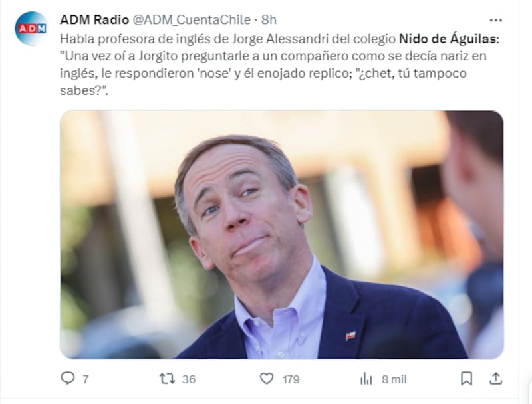532x404 pixels.
Task: Click the reply speech bubble icon
Action: [x=68, y=378]
